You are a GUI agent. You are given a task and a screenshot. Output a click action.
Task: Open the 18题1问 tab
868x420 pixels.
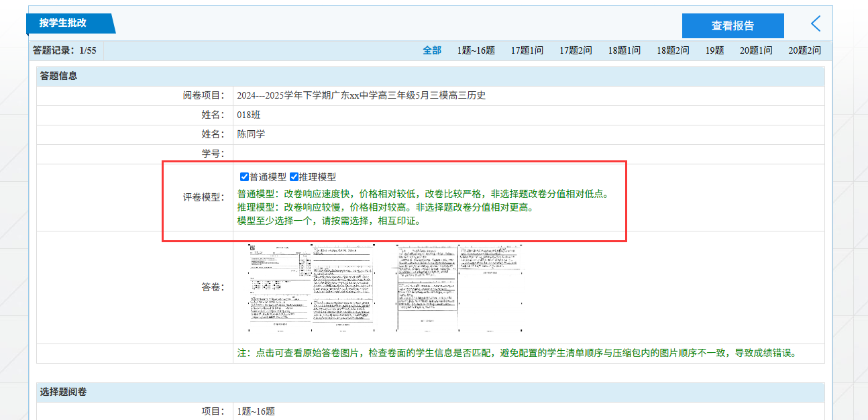click(x=624, y=50)
